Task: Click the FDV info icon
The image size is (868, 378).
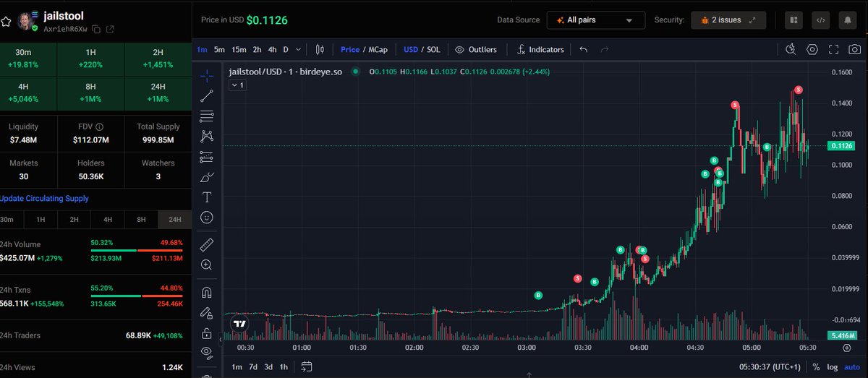Action: 99,126
